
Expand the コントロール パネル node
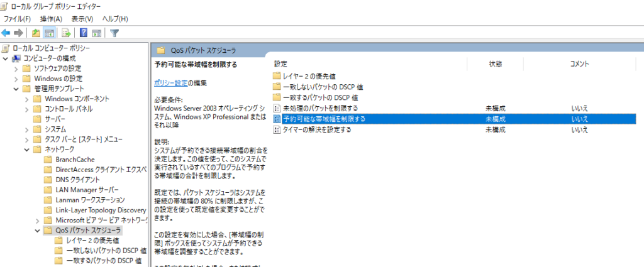click(x=26, y=109)
